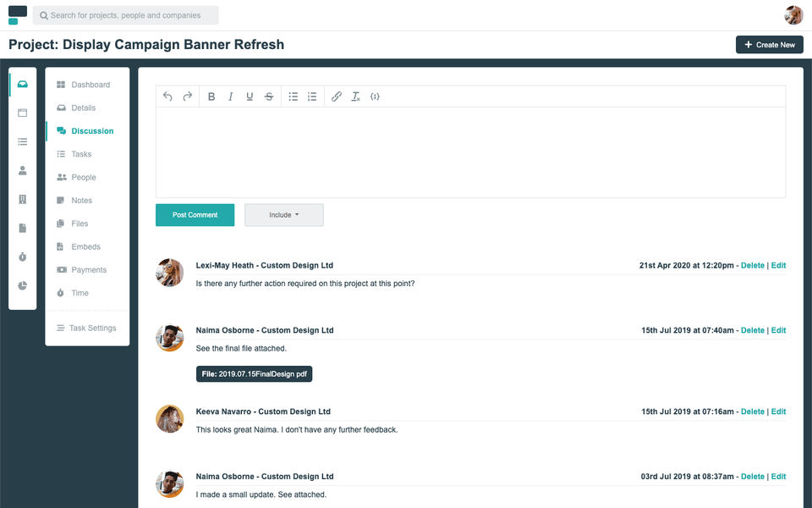Click the undo arrow in editor toolbar
This screenshot has width=812, height=508.
167,97
